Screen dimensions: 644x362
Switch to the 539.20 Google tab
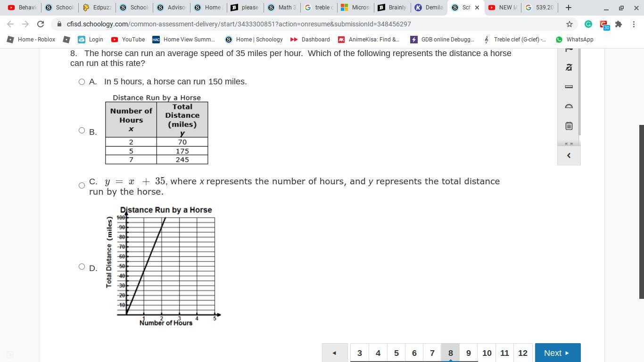coord(540,8)
